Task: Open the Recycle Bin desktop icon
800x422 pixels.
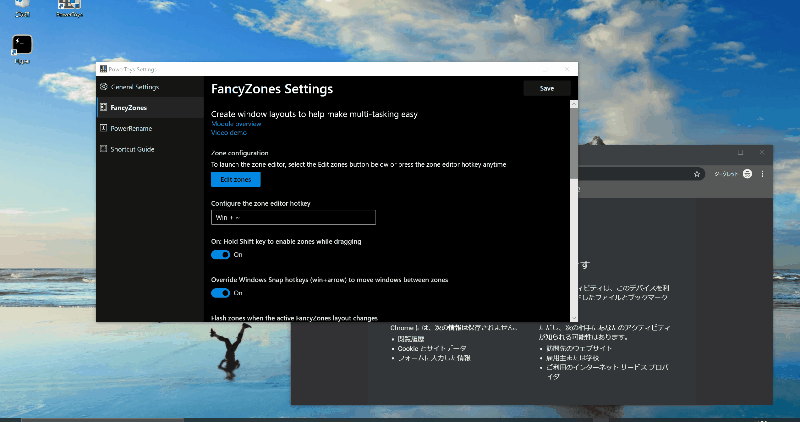Action: [22, 7]
